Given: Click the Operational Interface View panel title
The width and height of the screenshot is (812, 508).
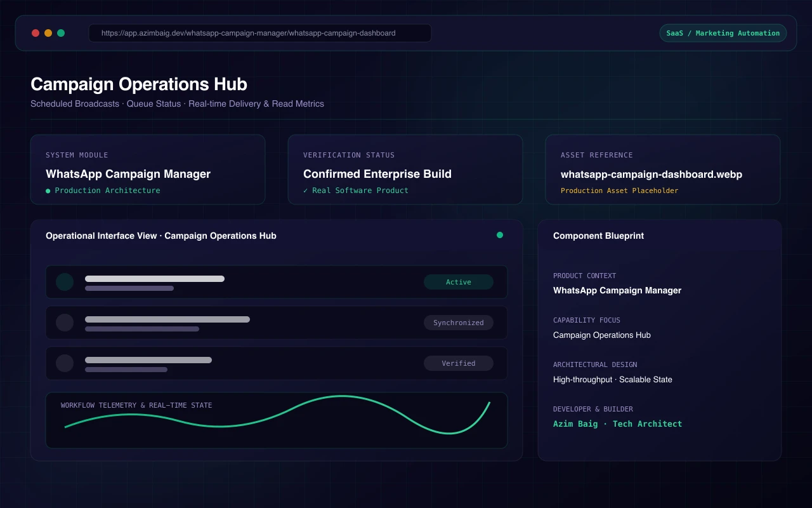Looking at the screenshot, I should [x=161, y=236].
